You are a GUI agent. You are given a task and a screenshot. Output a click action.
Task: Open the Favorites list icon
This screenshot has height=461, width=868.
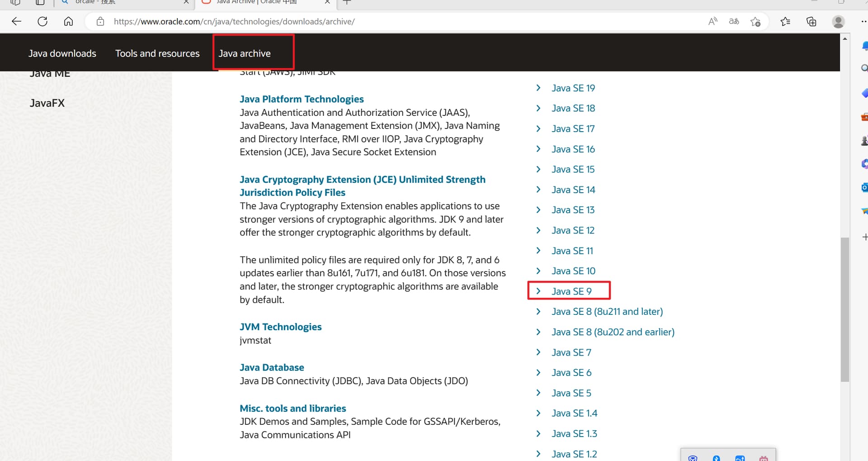785,21
